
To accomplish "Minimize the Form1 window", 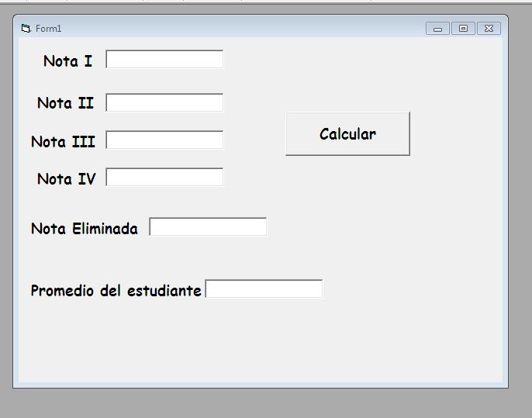I will coord(437,29).
